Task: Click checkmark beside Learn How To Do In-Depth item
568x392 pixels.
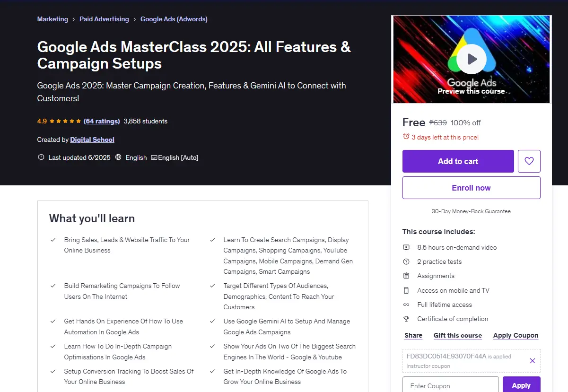Action: click(53, 346)
